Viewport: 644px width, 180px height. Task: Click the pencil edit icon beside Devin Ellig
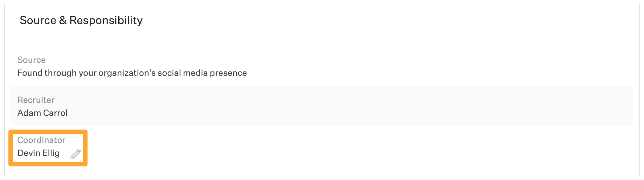(x=75, y=154)
